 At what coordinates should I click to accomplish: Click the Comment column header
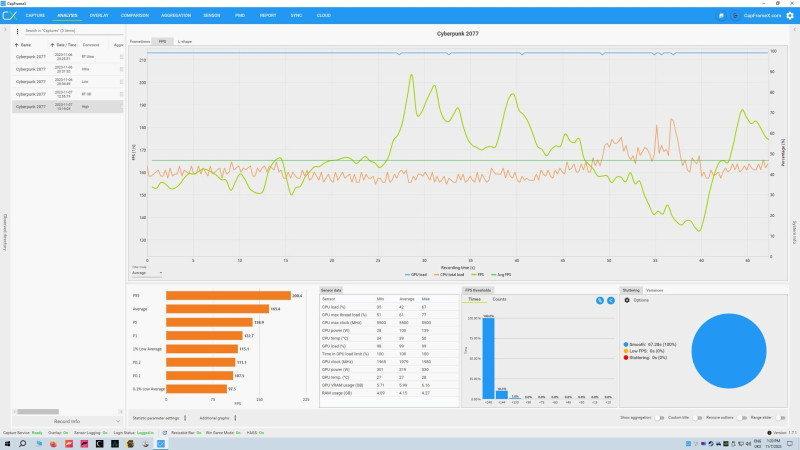point(91,45)
